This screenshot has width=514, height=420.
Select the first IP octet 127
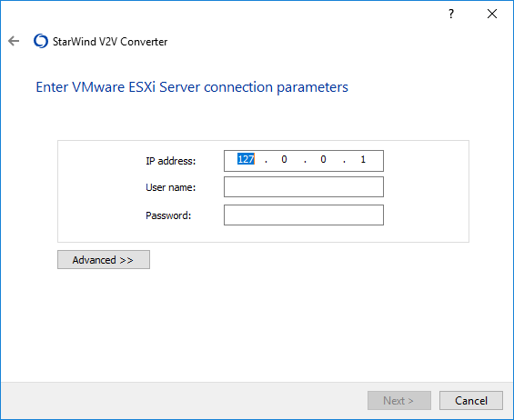(x=246, y=159)
